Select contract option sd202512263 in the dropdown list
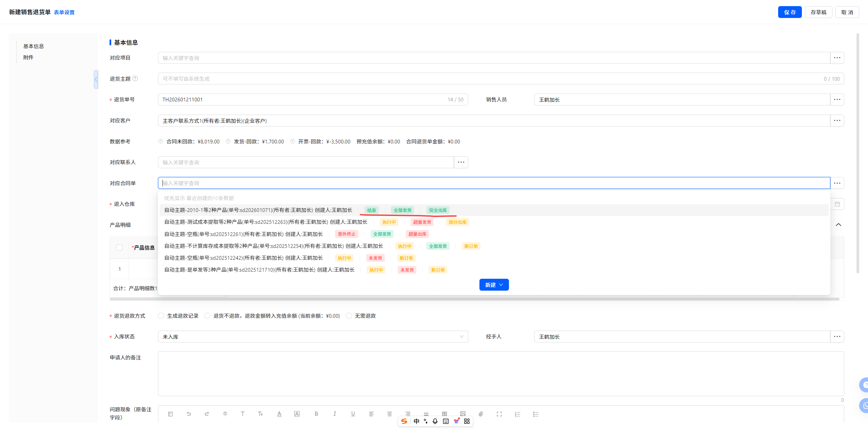Viewport: 868px width, 431px height. click(x=266, y=222)
